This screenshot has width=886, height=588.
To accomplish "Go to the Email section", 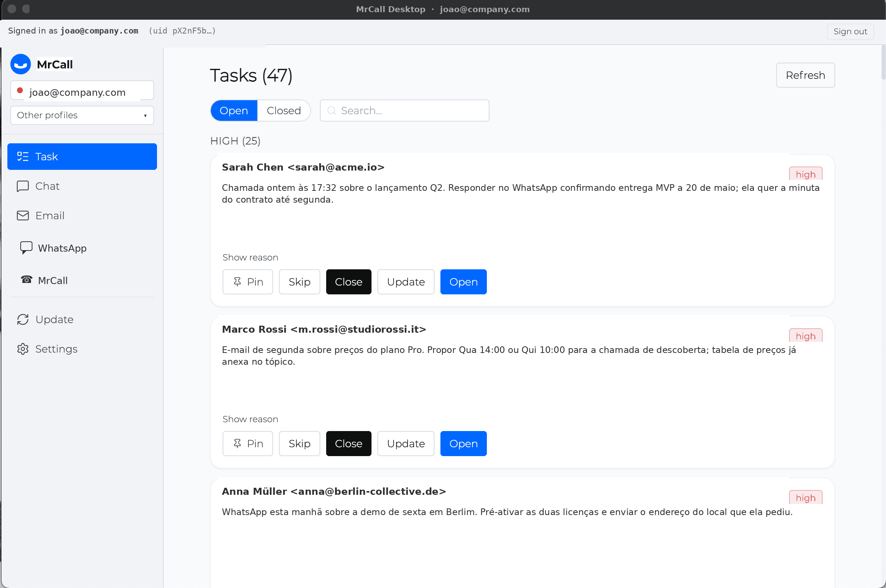I will coord(82,216).
